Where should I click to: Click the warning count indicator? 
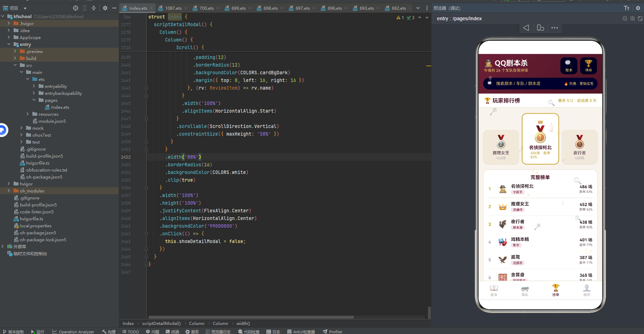[400, 17]
